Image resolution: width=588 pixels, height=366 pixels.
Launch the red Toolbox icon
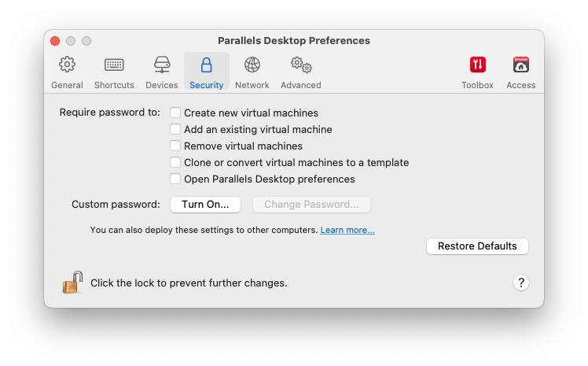[x=478, y=65]
